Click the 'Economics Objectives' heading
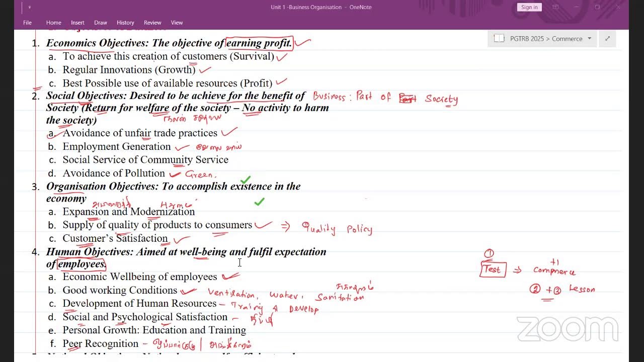Image resolution: width=644 pixels, height=362 pixels. click(x=98, y=43)
